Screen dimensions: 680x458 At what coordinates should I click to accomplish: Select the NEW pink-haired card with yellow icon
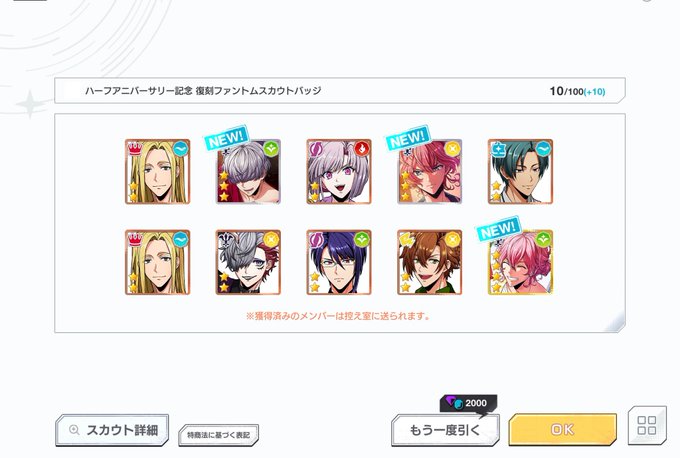tap(429, 171)
